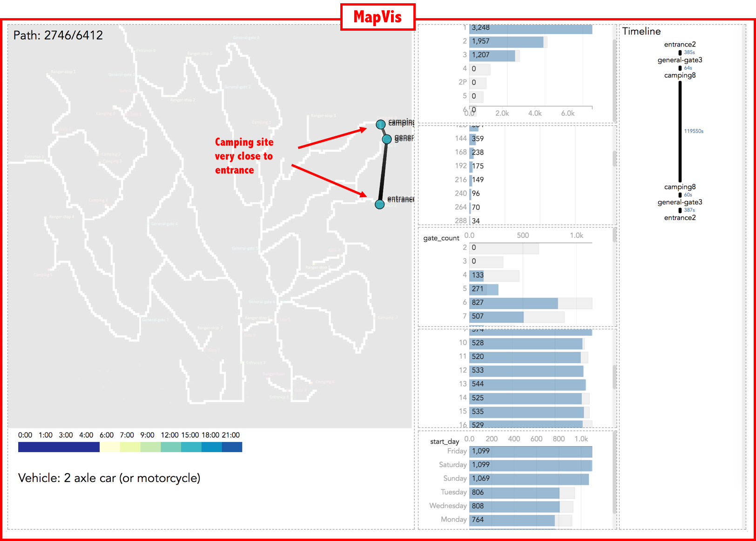Select the black path line between map nodes

pos(383,172)
